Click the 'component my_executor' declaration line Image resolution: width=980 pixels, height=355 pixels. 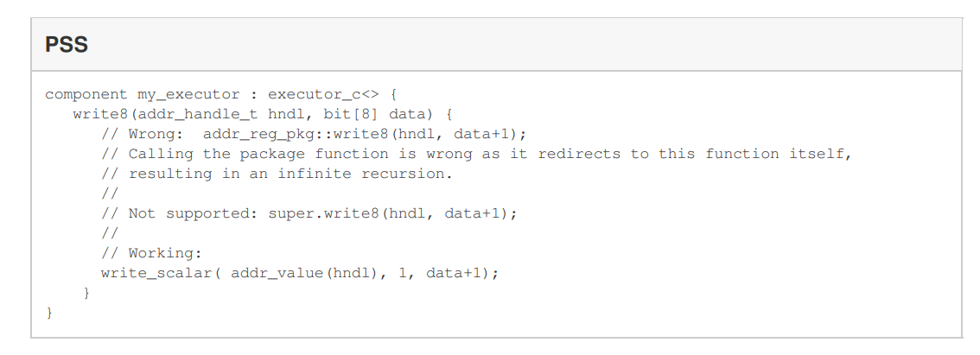pos(220,94)
